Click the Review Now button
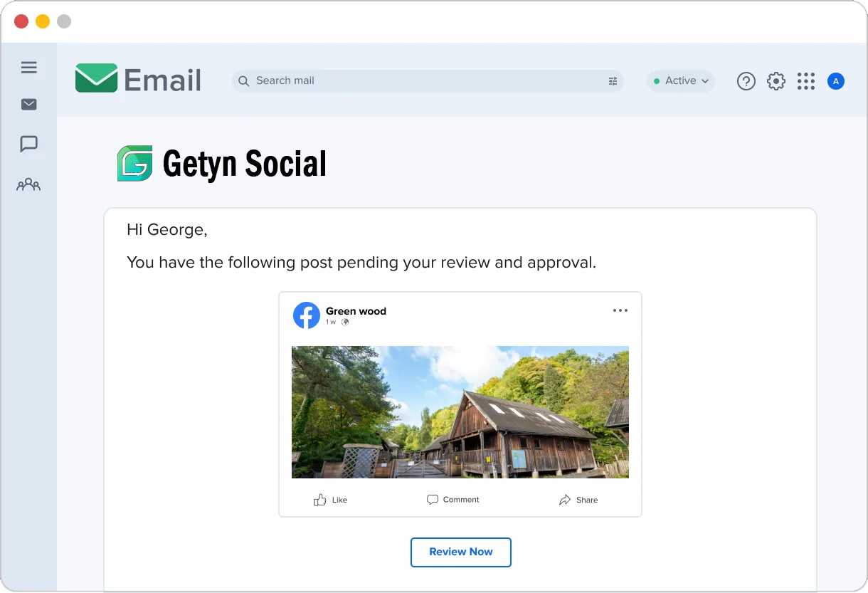This screenshot has height=593, width=868. (461, 552)
